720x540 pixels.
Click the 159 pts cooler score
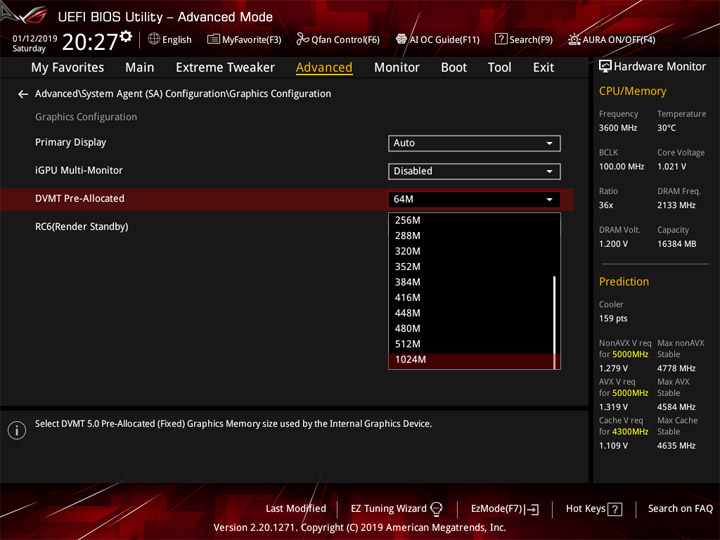613,319
